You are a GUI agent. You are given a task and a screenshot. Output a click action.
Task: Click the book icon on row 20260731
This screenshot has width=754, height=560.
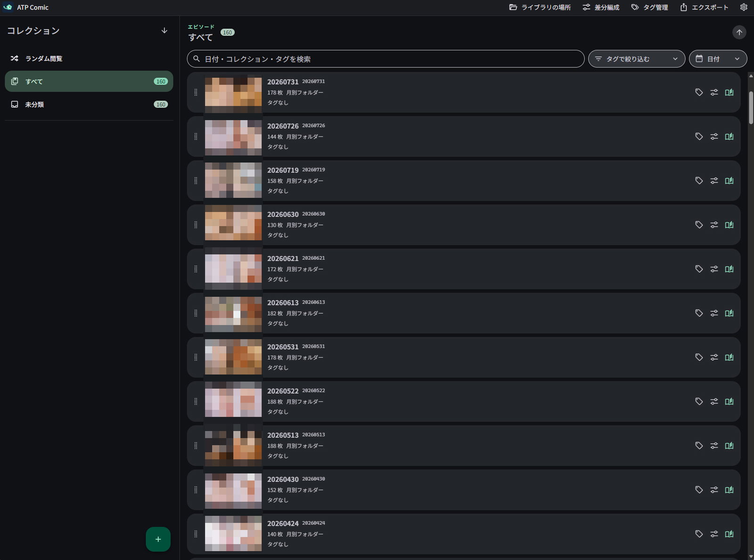pos(729,92)
